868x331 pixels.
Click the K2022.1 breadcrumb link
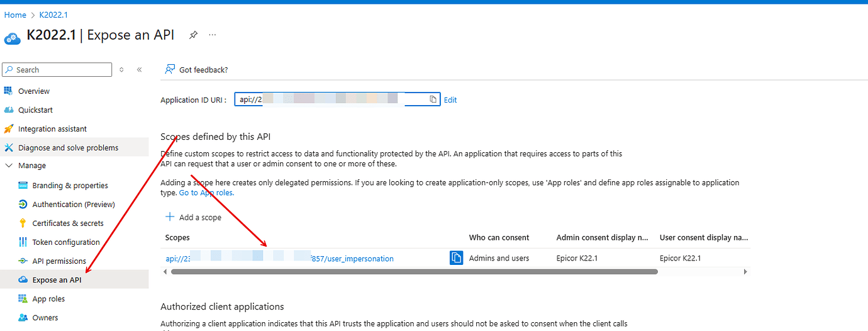click(53, 15)
